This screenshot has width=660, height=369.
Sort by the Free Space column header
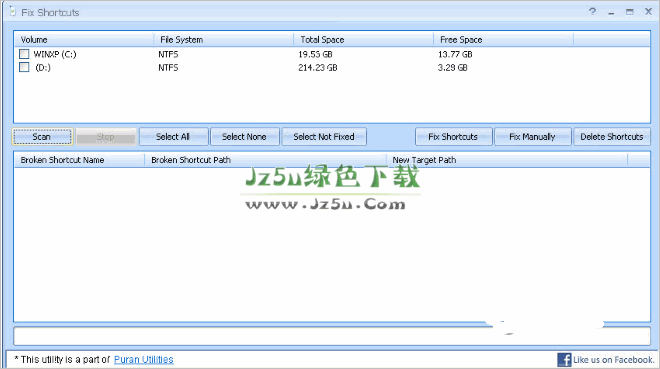(503, 40)
